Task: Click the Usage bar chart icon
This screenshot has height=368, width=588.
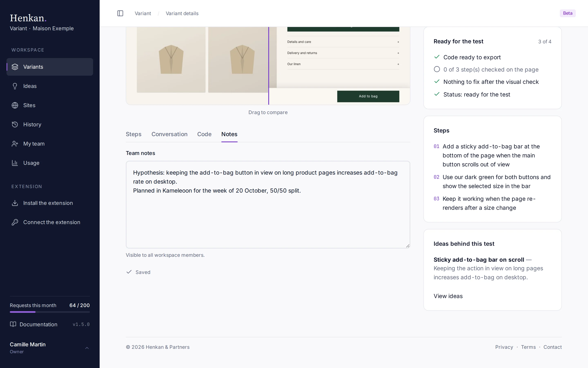Action: [15, 163]
